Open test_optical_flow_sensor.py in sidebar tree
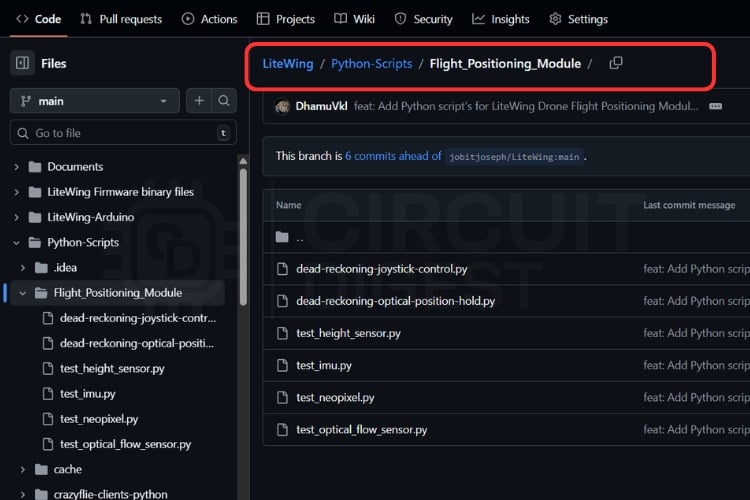 point(125,444)
